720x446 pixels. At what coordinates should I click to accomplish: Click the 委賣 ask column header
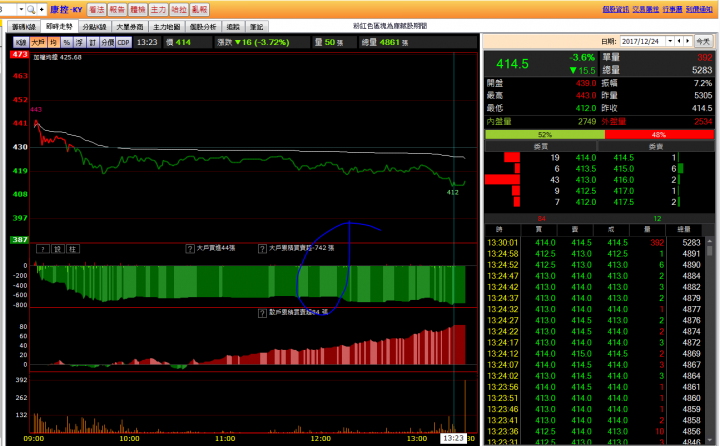655,147
